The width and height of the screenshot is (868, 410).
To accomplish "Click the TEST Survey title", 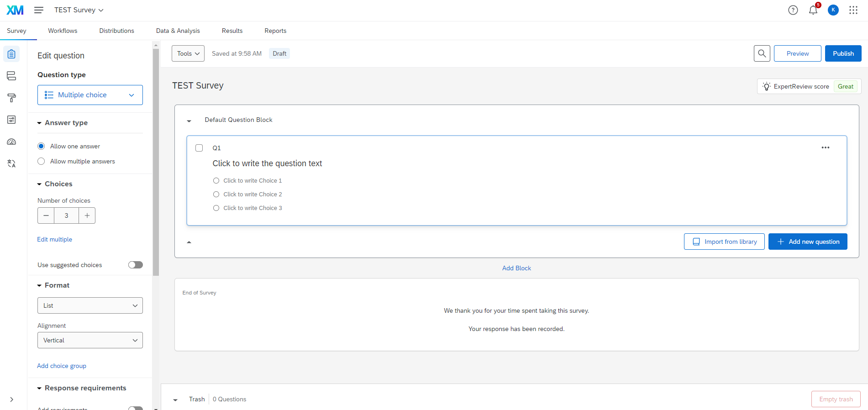I will 198,85.
